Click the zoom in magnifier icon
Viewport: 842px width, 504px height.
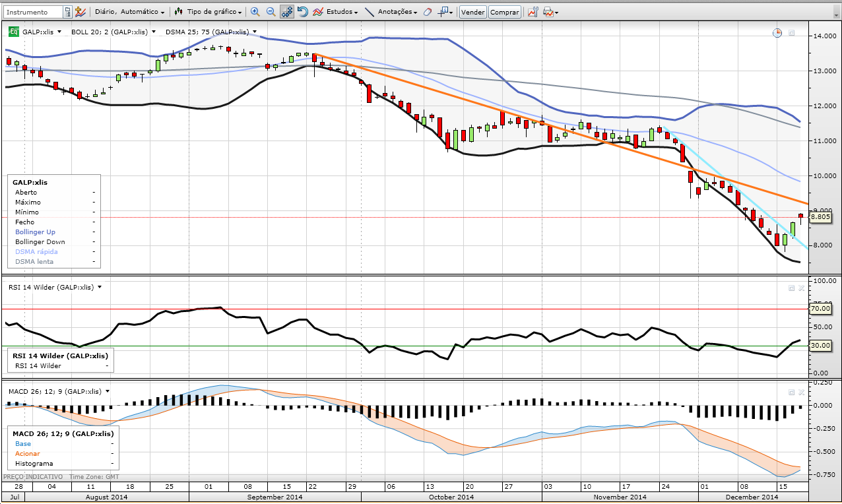[255, 12]
